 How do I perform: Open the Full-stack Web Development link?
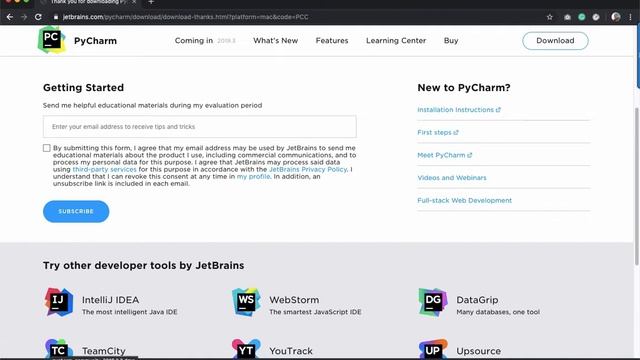click(464, 200)
